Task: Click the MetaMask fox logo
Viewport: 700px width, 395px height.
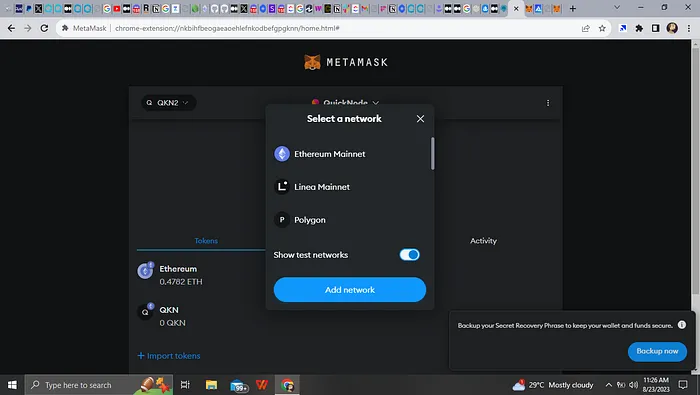Action: [312, 62]
